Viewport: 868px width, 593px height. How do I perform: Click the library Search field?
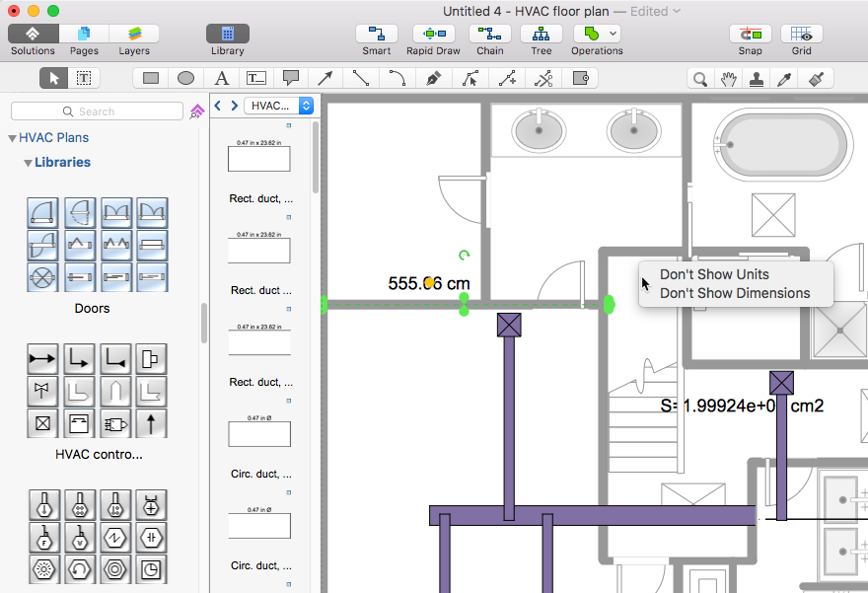[97, 111]
